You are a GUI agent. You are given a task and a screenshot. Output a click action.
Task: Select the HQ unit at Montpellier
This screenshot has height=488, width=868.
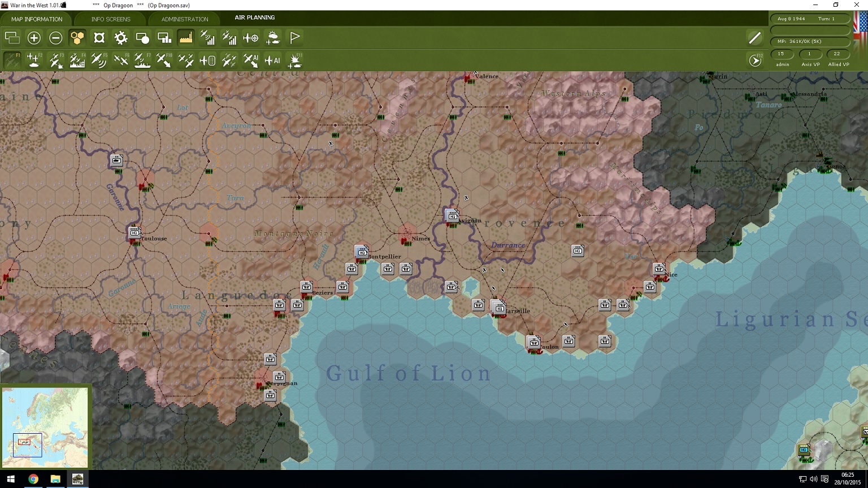(362, 251)
